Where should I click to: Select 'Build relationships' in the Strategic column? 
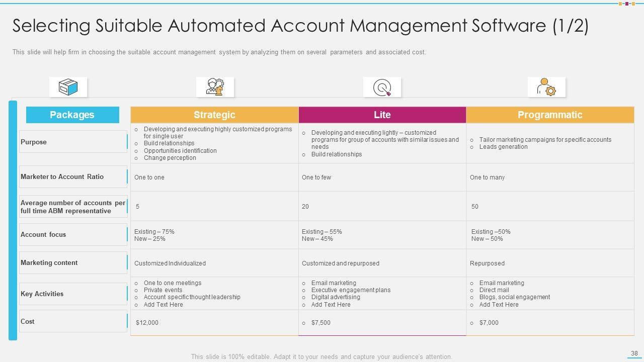coord(169,143)
